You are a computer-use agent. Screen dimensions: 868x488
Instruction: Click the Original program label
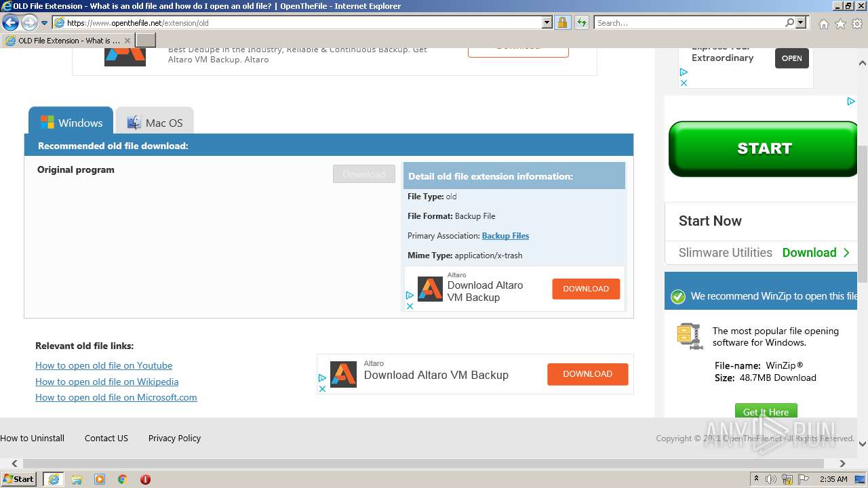76,169
